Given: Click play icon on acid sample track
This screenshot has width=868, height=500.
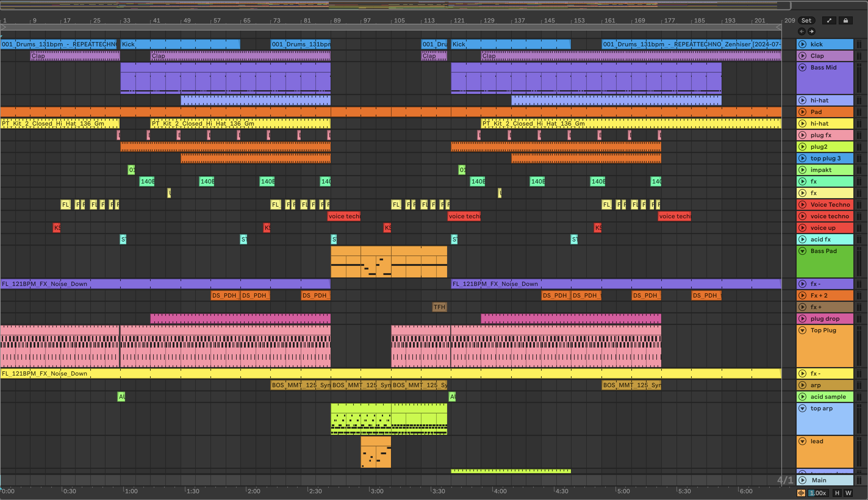Looking at the screenshot, I should 802,397.
